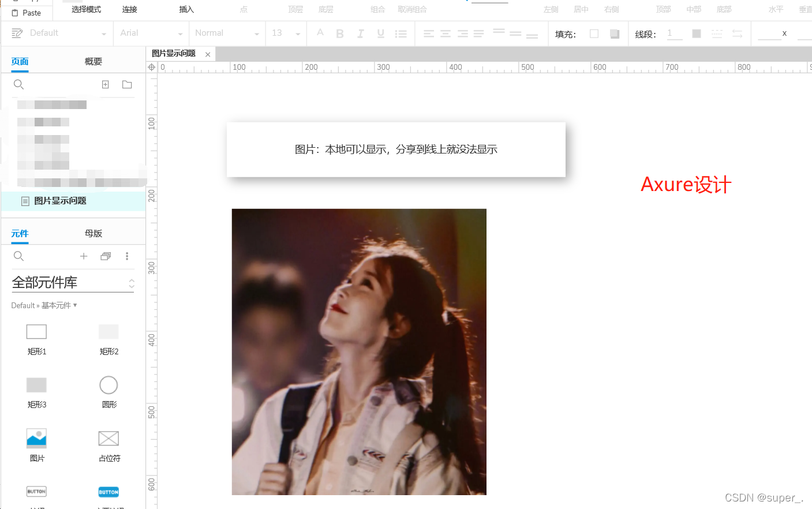
Task: Click the add library plus icon
Action: 84,256
